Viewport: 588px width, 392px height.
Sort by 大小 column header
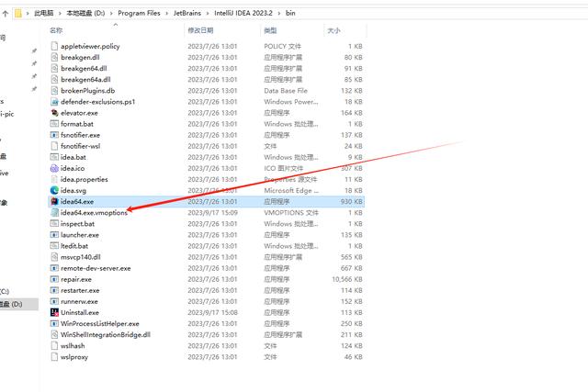click(334, 30)
